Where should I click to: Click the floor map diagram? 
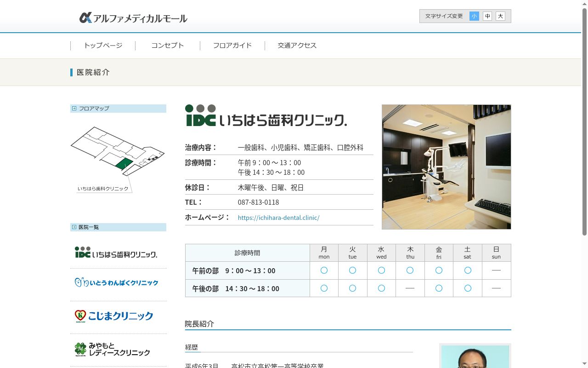click(x=118, y=160)
